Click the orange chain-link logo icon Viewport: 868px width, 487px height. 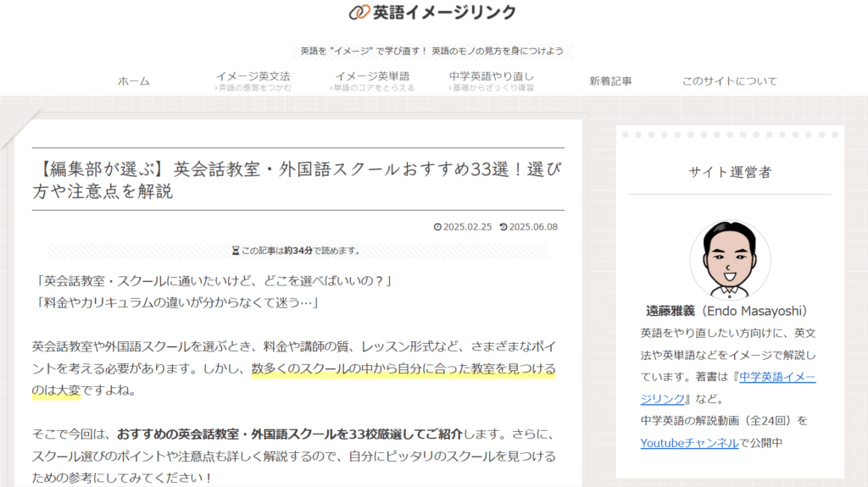point(359,12)
